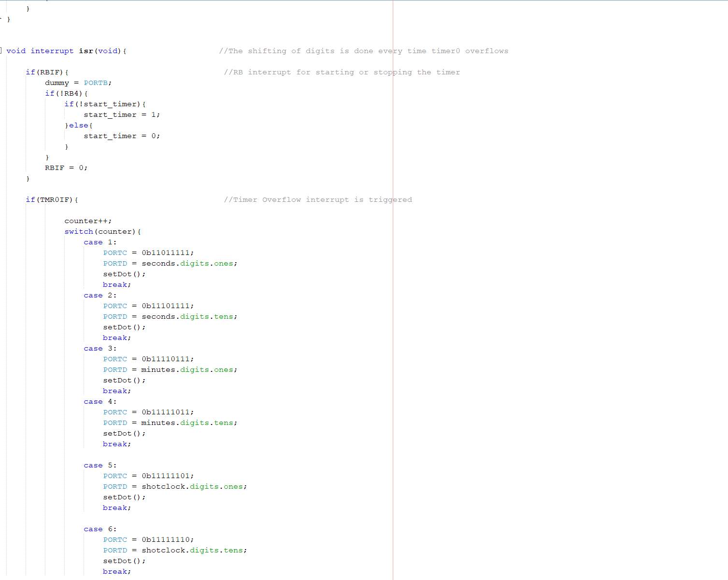
Task: Click the comment '//RB interrupt for starting or stopping the timer'
Action: point(342,72)
